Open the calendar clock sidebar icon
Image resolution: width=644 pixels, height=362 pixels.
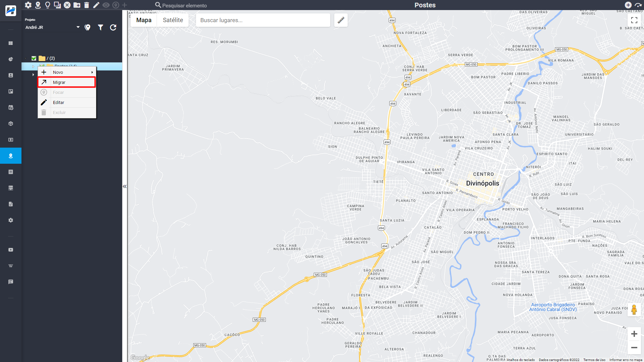11,108
